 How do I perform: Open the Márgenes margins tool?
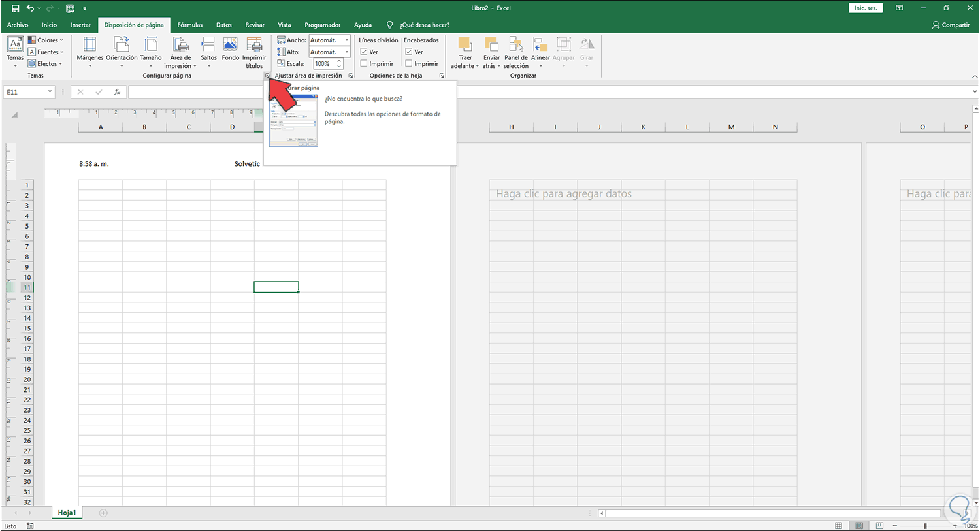[x=90, y=50]
